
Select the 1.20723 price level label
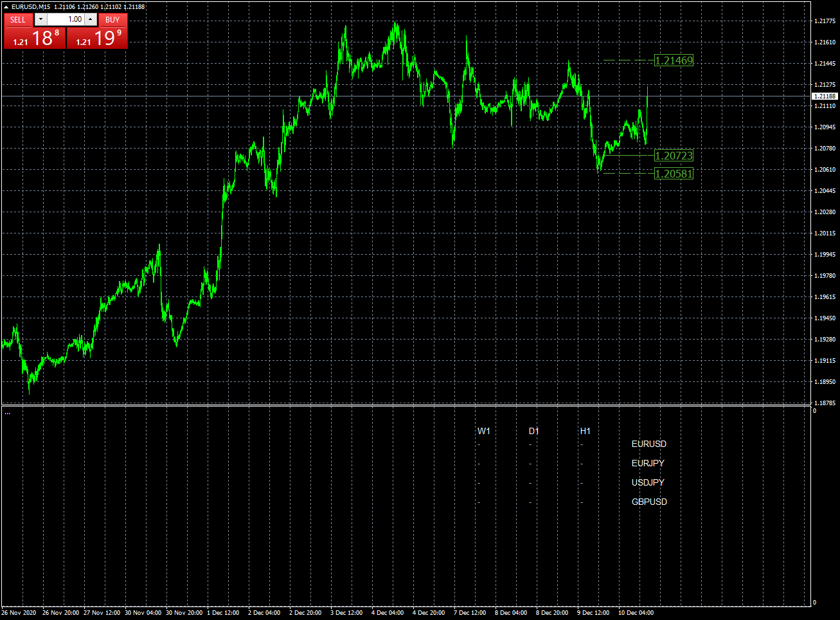(x=674, y=156)
